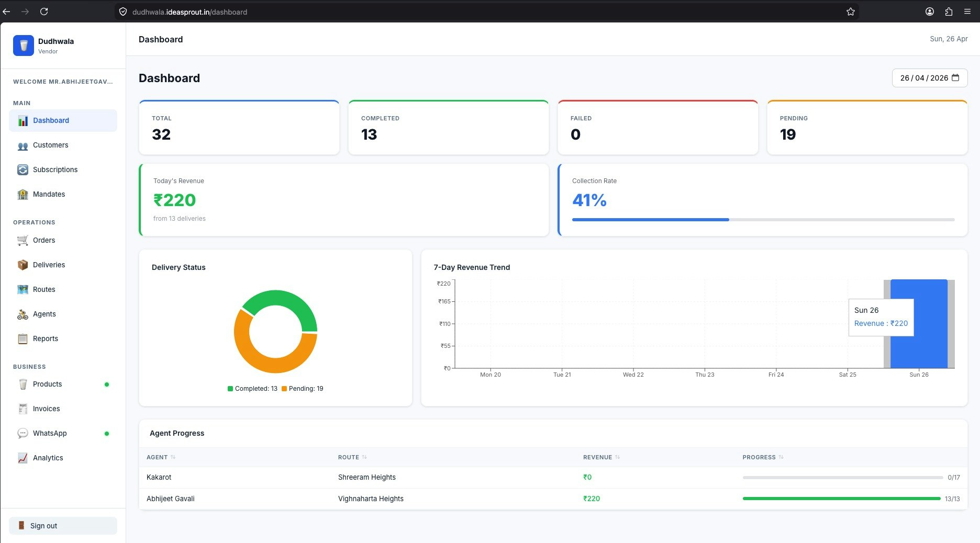980x543 pixels.
Task: Open Customers from sidebar
Action: click(x=63, y=145)
